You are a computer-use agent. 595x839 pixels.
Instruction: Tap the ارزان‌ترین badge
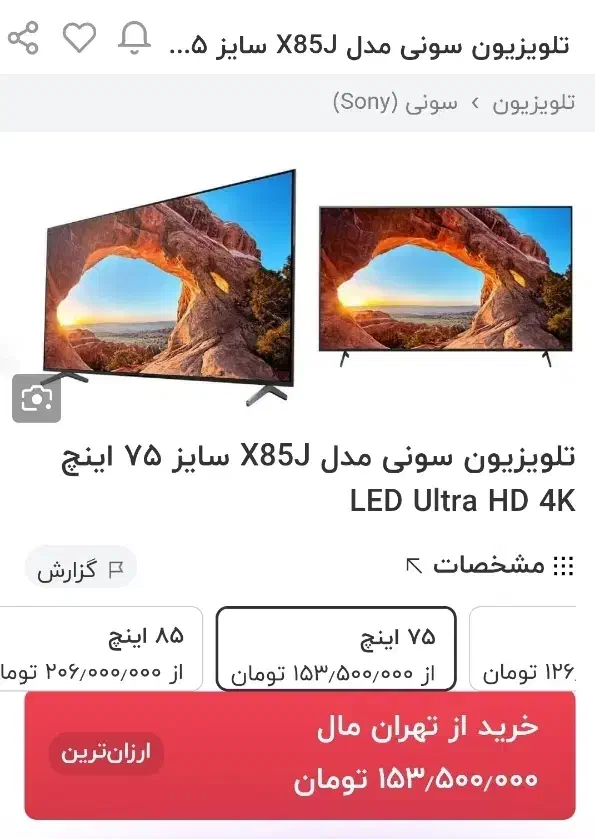[106, 753]
